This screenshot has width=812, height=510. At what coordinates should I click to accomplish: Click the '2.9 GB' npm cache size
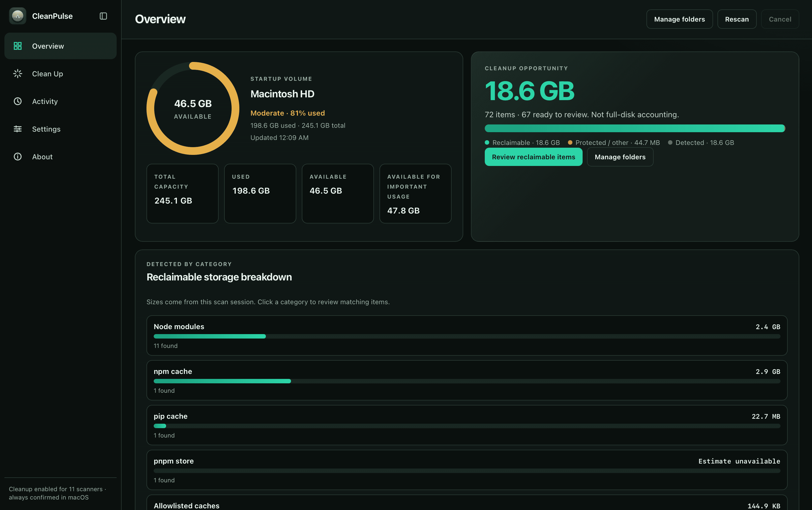(768, 371)
